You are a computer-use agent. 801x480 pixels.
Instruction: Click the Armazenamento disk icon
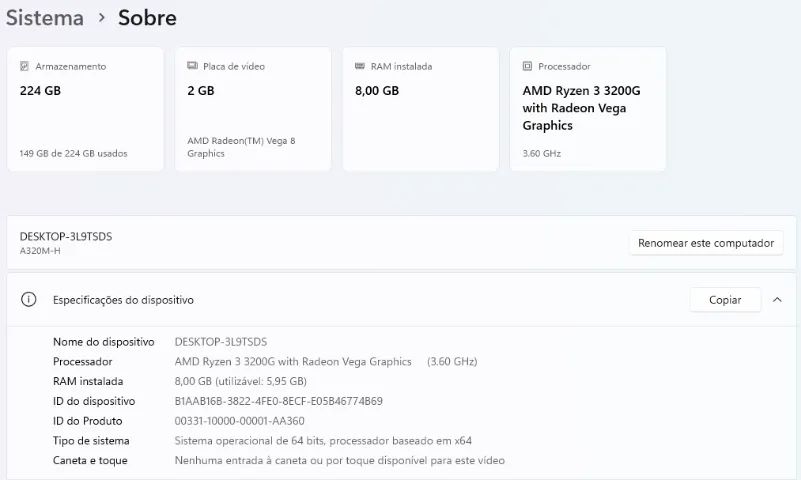coord(25,66)
